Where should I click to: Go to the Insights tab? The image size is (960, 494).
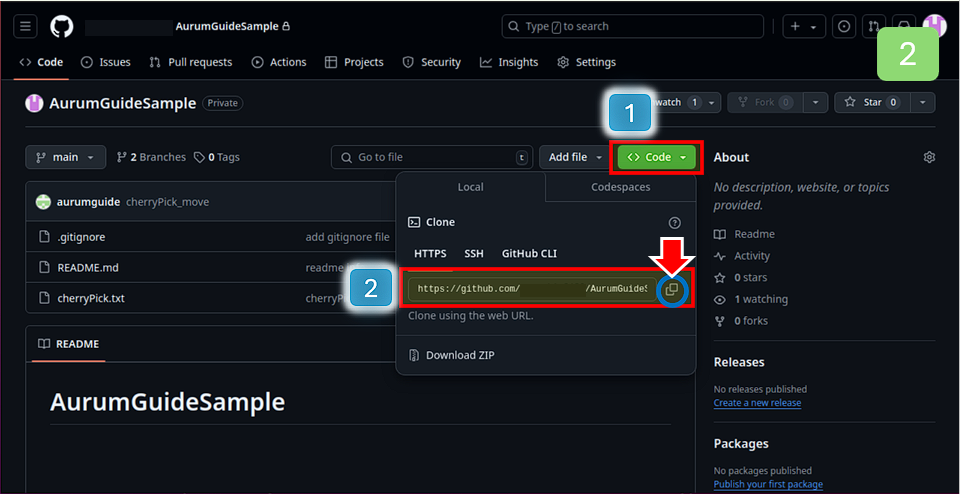pyautogui.click(x=509, y=62)
